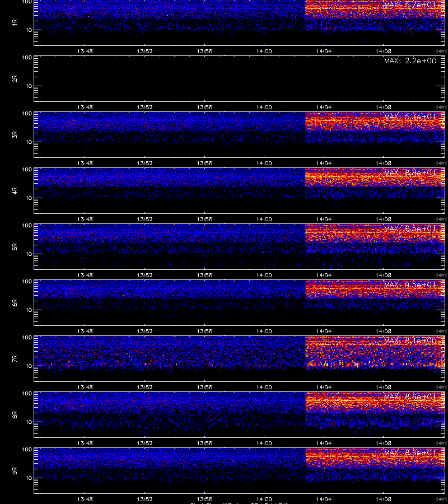This screenshot has height=504, width=448.
Task: Select the MAX: 8.1e+00 annotation in 7R
Action: click(410, 340)
